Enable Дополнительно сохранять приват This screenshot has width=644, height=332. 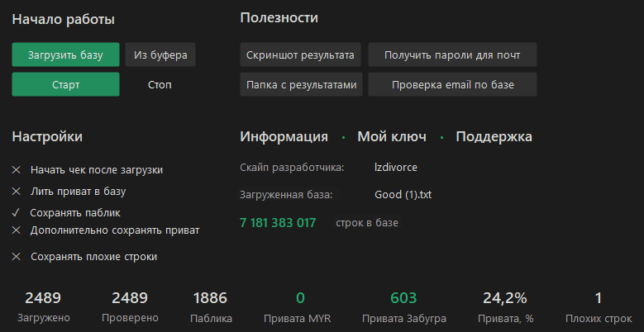click(x=106, y=230)
